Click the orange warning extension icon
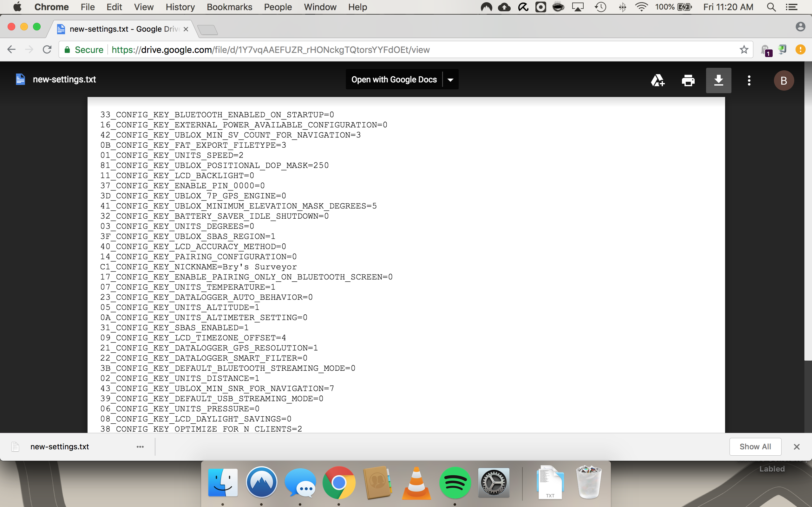The width and height of the screenshot is (812, 507). tap(800, 50)
